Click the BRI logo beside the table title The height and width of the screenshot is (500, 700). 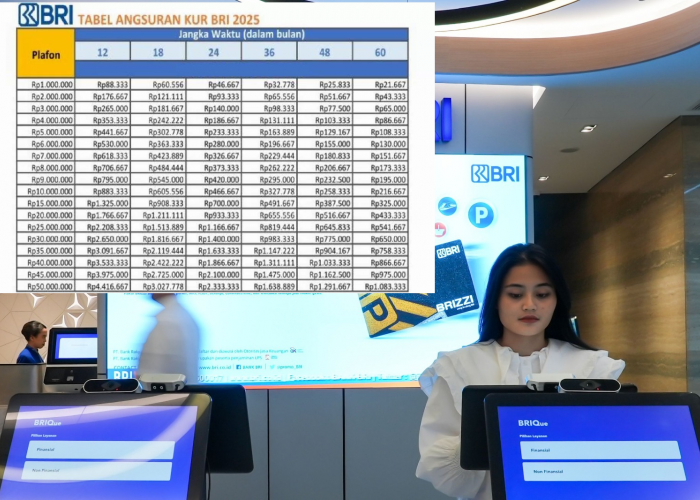tap(45, 15)
